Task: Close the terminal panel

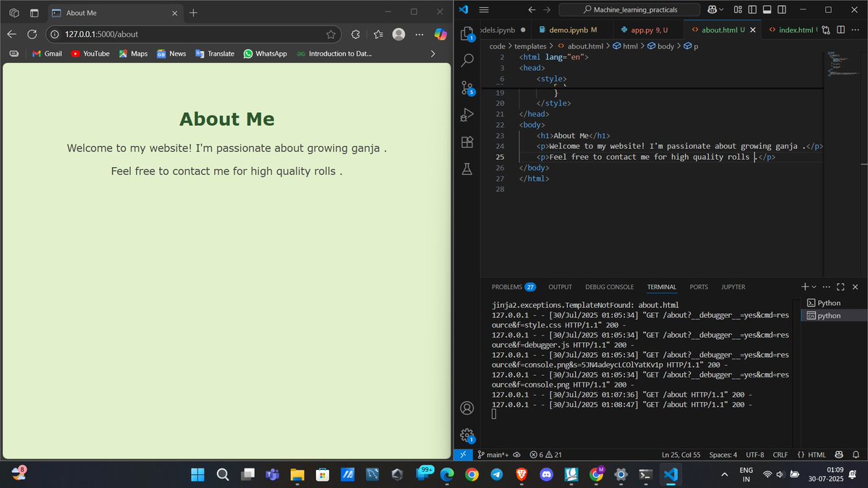Action: coord(855,287)
